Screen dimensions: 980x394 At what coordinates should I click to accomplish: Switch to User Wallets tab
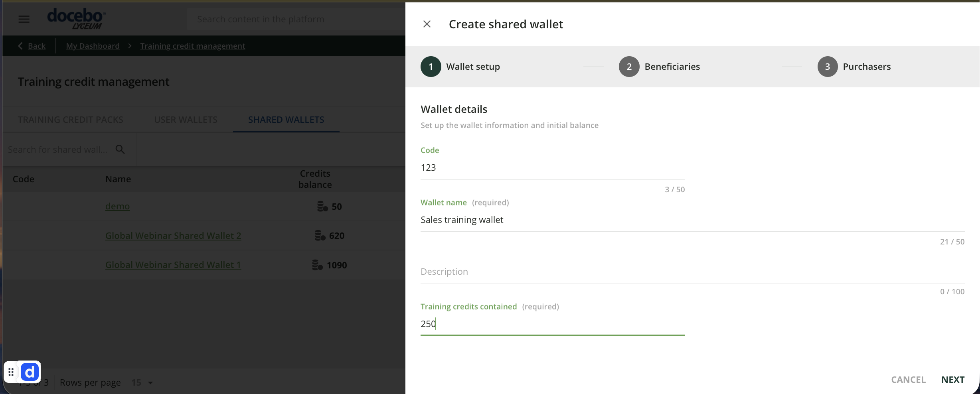[186, 120]
